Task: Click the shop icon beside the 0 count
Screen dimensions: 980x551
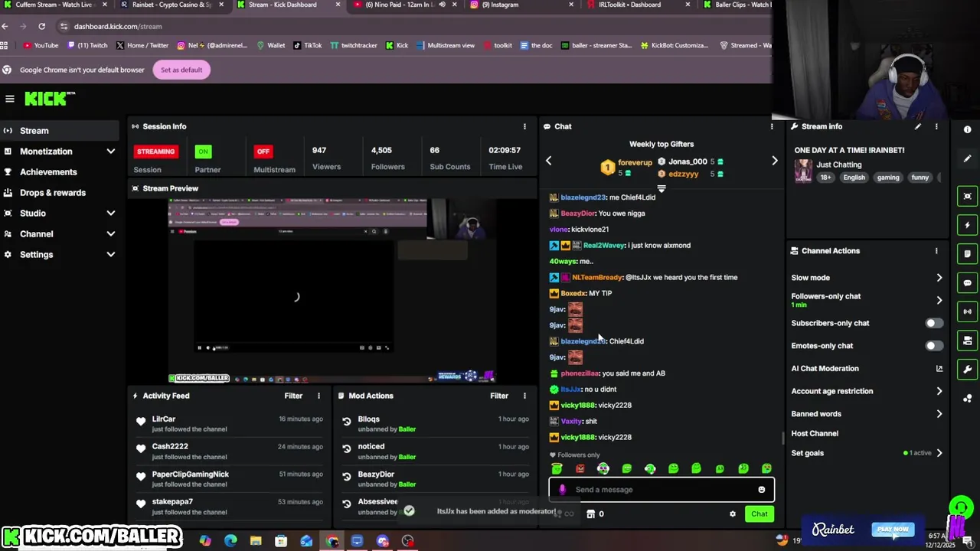Action: [x=590, y=514]
